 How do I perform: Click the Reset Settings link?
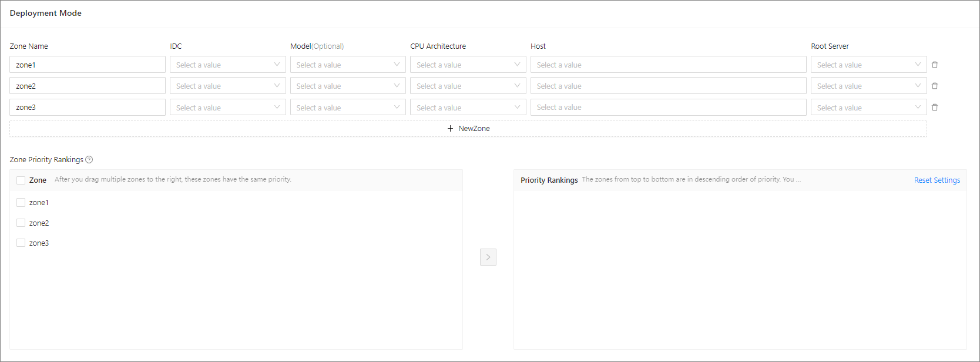click(937, 180)
